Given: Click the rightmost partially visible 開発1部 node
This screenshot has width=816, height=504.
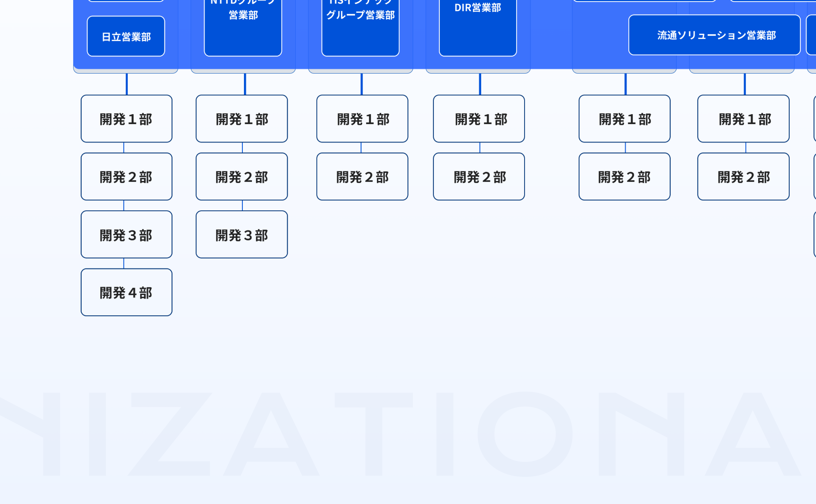Looking at the screenshot, I should pyautogui.click(x=743, y=118).
